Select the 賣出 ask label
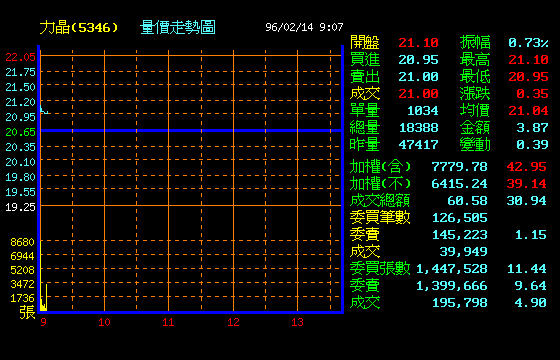 click(x=365, y=77)
